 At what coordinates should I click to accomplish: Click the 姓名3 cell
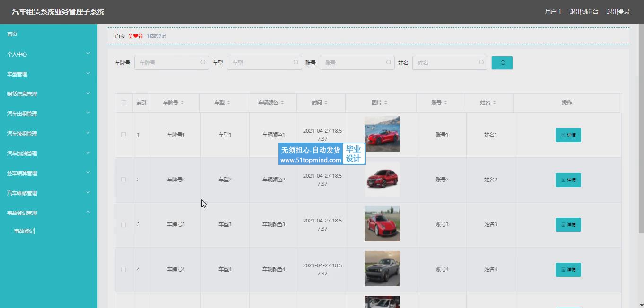pos(491,224)
